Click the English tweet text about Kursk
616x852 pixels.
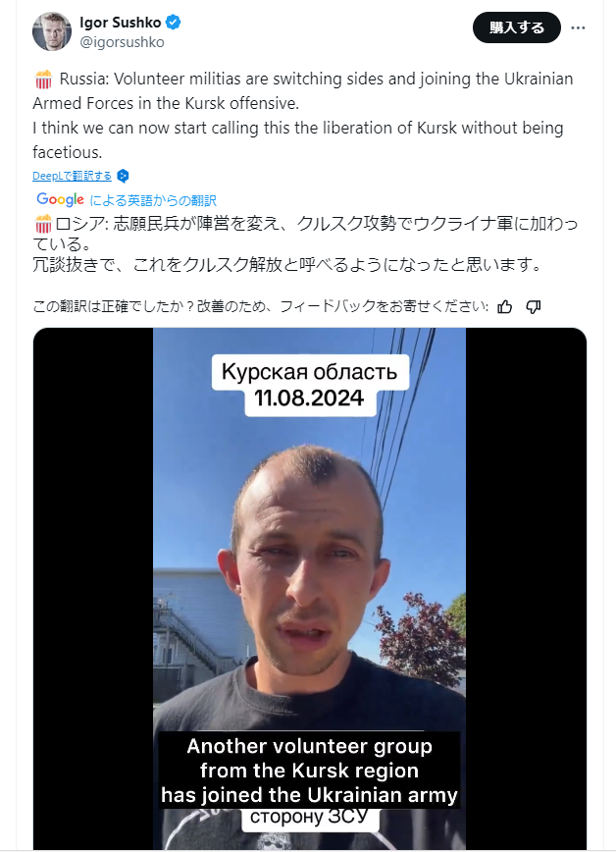(302, 115)
